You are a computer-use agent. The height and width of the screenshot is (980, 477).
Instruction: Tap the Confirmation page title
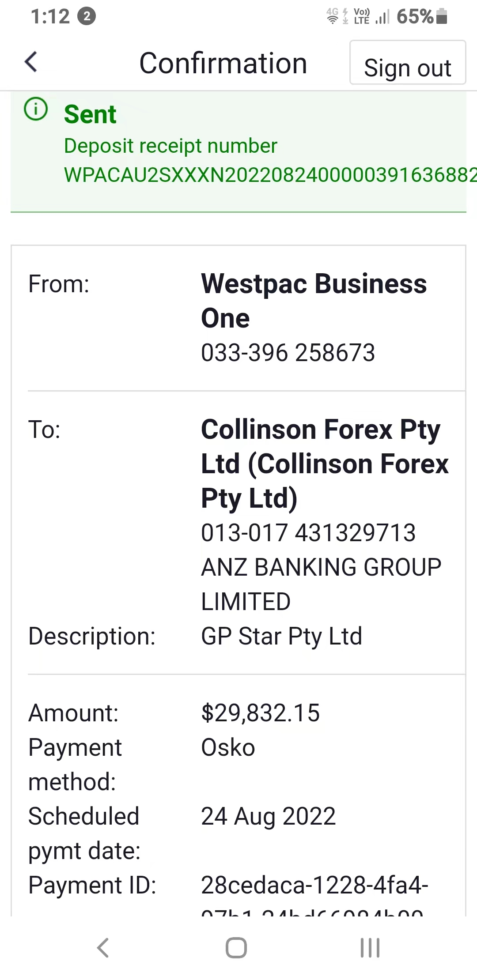223,63
